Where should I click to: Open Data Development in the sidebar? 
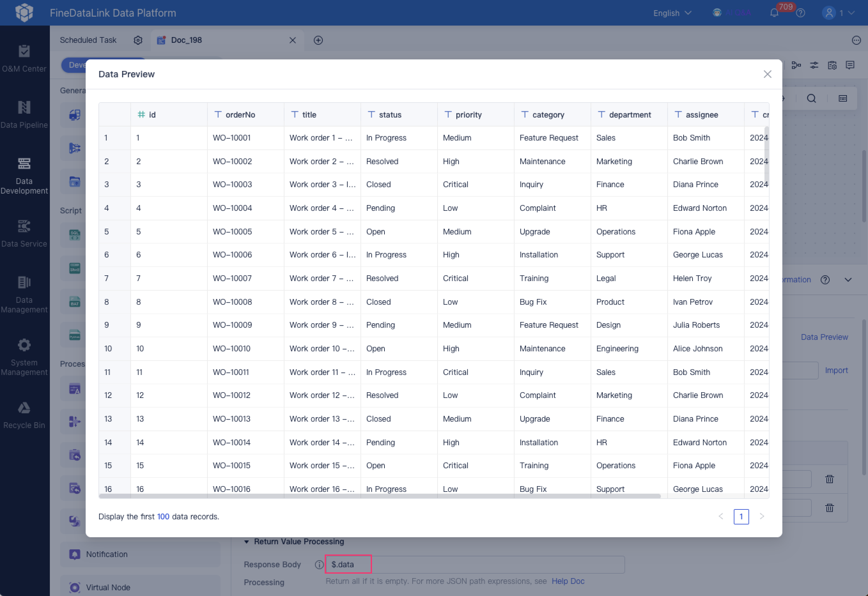(x=24, y=176)
